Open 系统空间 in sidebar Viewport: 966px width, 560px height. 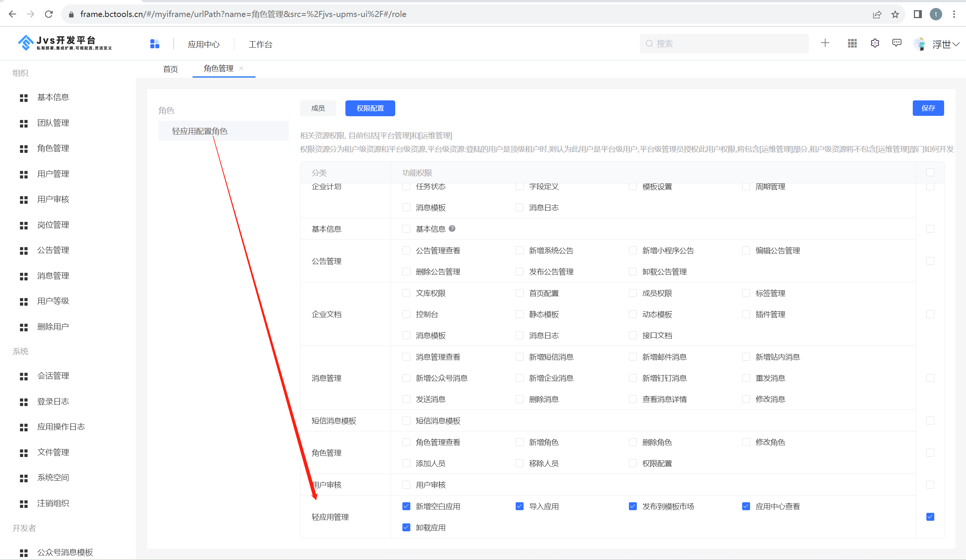coord(53,478)
